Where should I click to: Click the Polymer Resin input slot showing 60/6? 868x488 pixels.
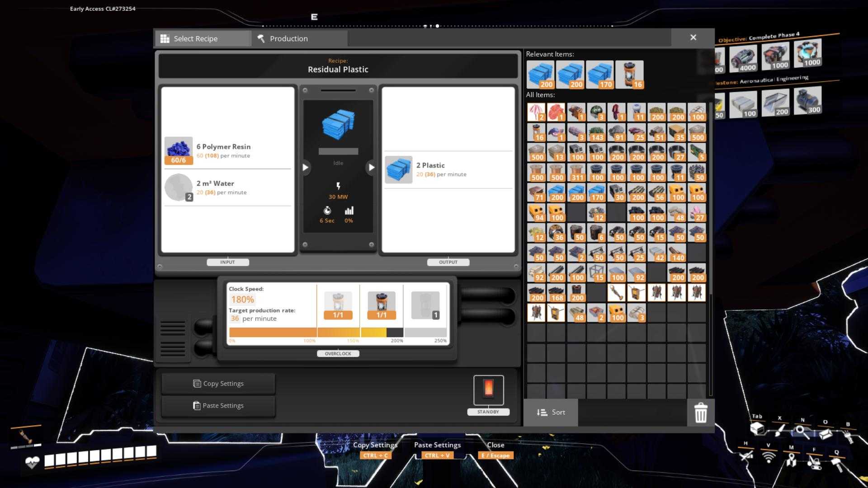click(179, 150)
